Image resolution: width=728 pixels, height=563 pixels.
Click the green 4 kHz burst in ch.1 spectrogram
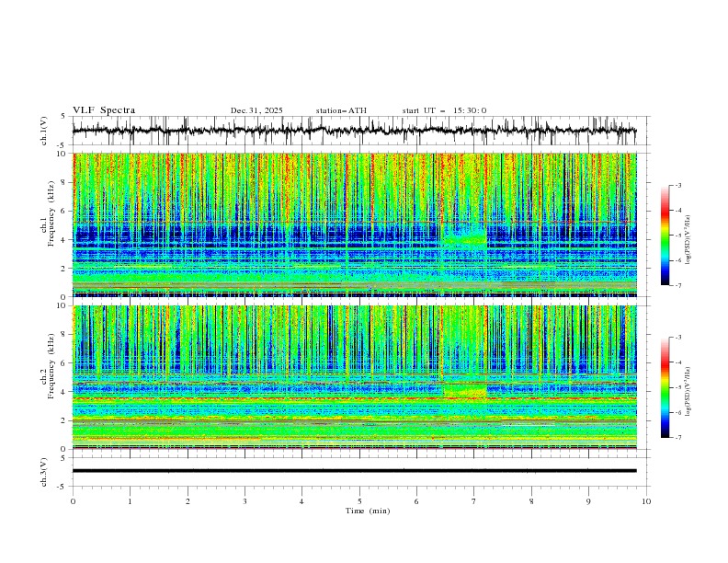tap(464, 238)
